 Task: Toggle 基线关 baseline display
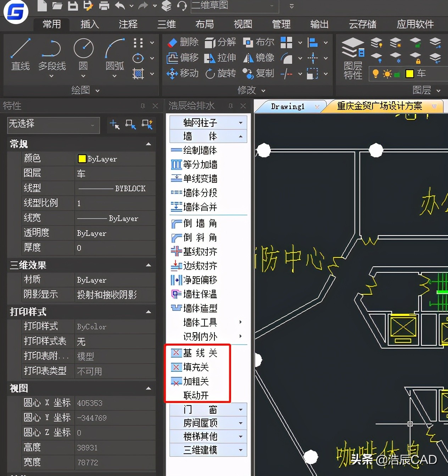pyautogui.click(x=195, y=353)
